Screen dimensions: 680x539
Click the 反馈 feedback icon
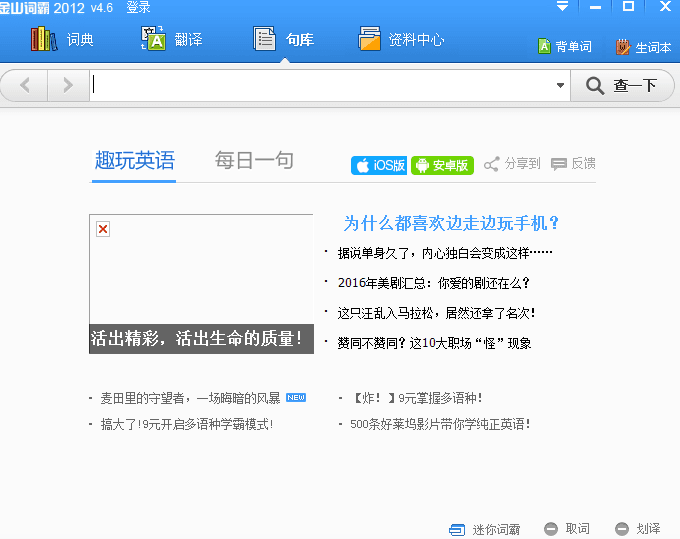[573, 164]
